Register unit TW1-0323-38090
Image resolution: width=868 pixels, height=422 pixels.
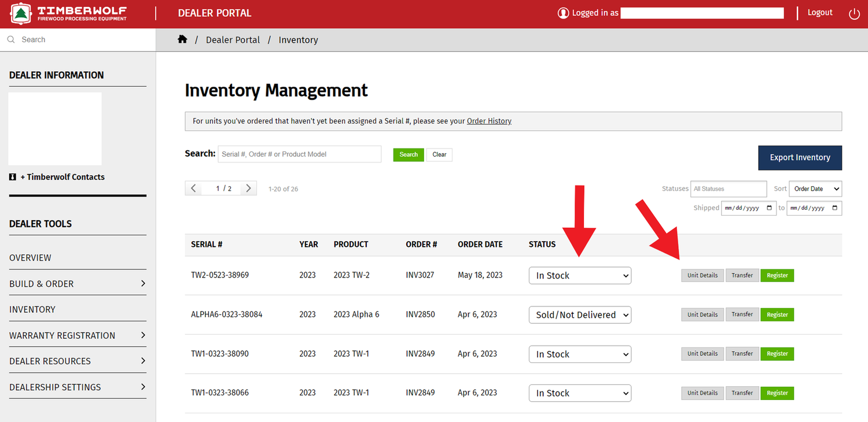click(777, 353)
